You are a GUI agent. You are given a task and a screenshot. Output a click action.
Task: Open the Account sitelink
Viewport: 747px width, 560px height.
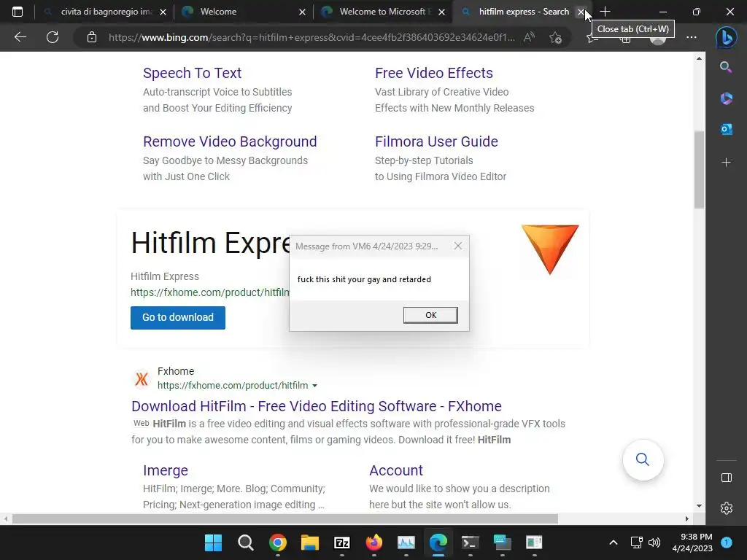click(396, 470)
